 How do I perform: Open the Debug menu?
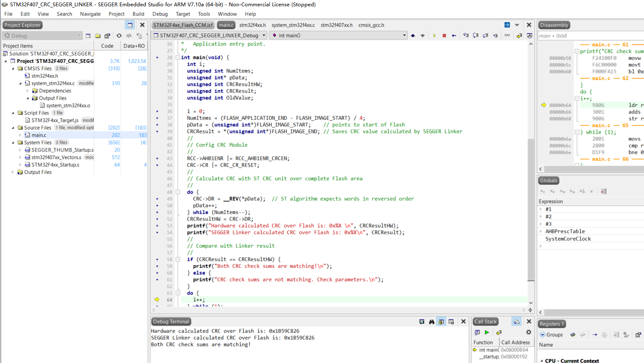coord(160,14)
